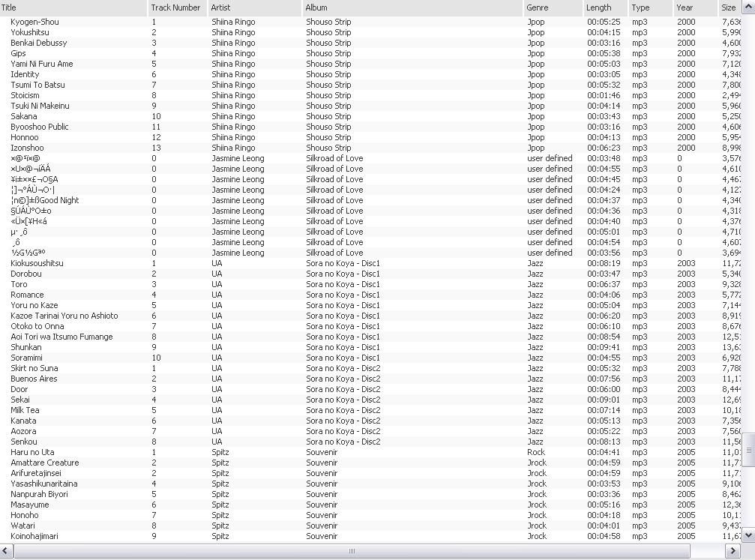Select the track Toro

coord(19,285)
